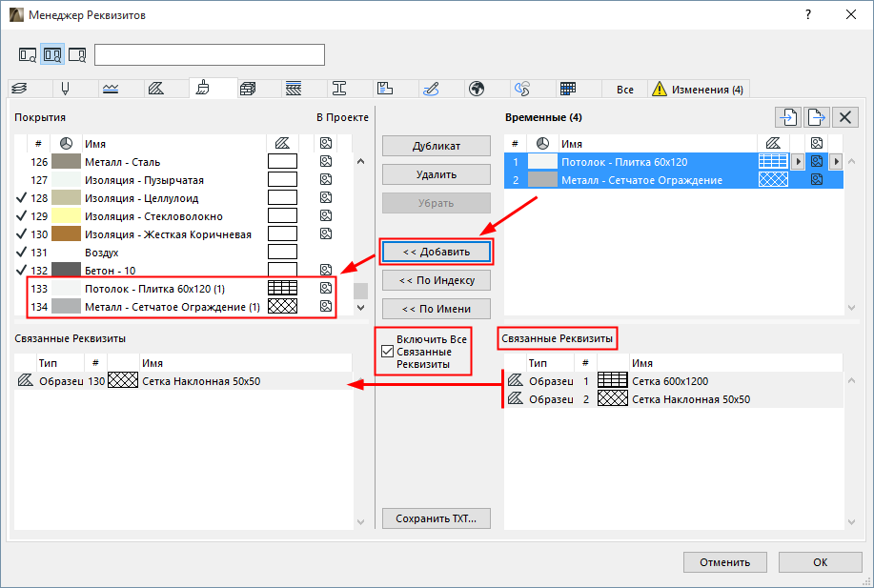The width and height of the screenshot is (874, 588).
Task: Click the export attributes icon above Временные
Action: point(817,117)
